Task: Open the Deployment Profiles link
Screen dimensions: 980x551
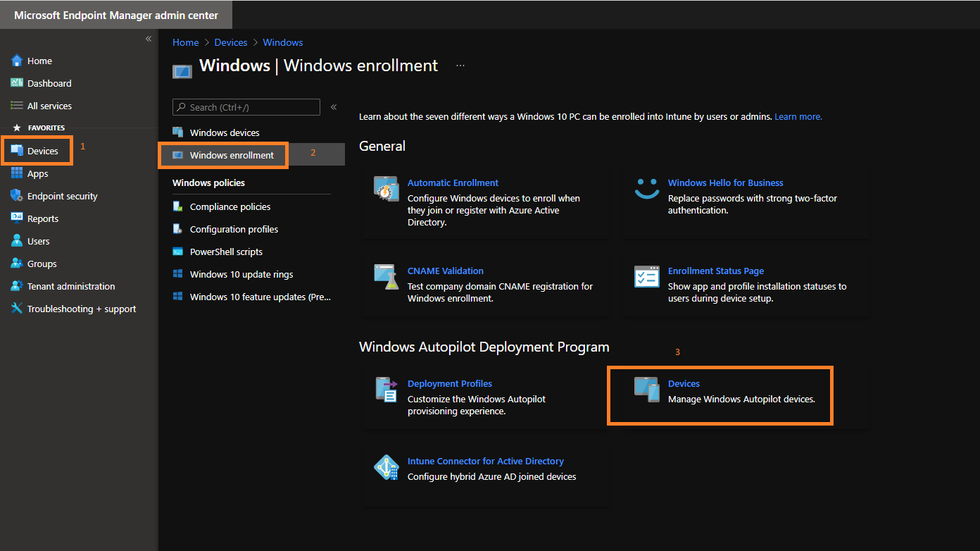Action: [x=450, y=383]
